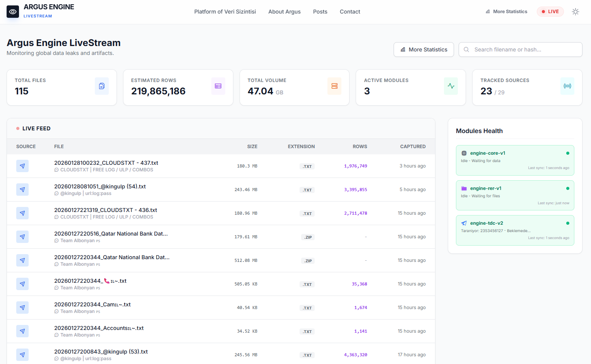
Task: Toggle the LIVE indicator badge
Action: (x=550, y=12)
